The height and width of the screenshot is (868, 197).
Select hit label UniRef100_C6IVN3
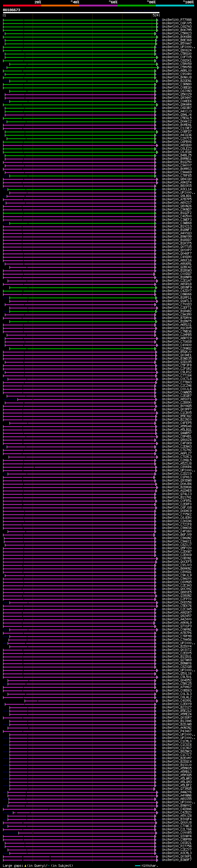click(176, 91)
